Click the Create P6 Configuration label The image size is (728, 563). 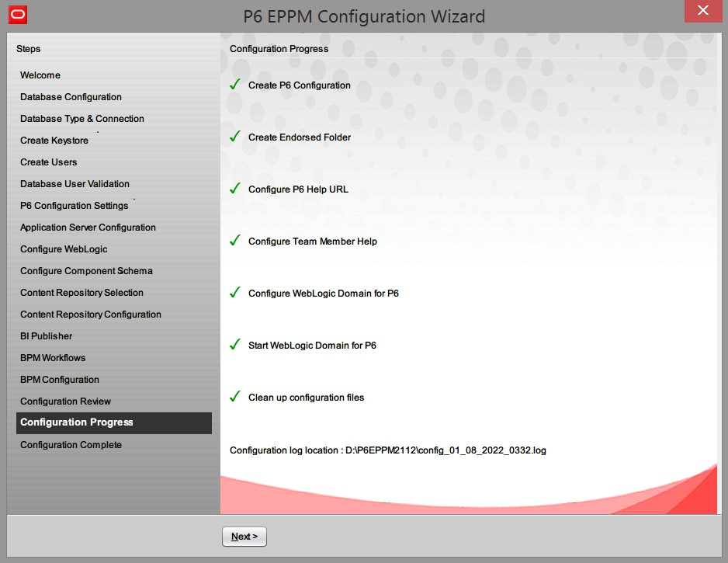click(x=300, y=85)
